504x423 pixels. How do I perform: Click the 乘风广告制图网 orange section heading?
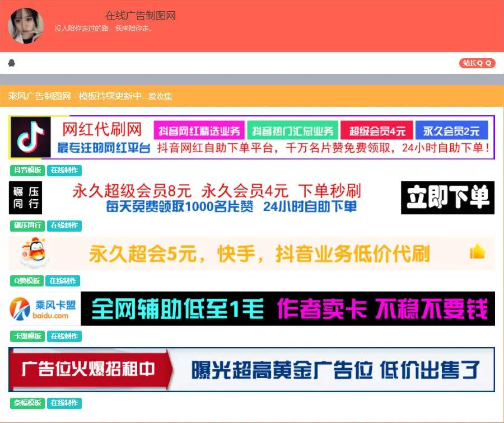90,96
